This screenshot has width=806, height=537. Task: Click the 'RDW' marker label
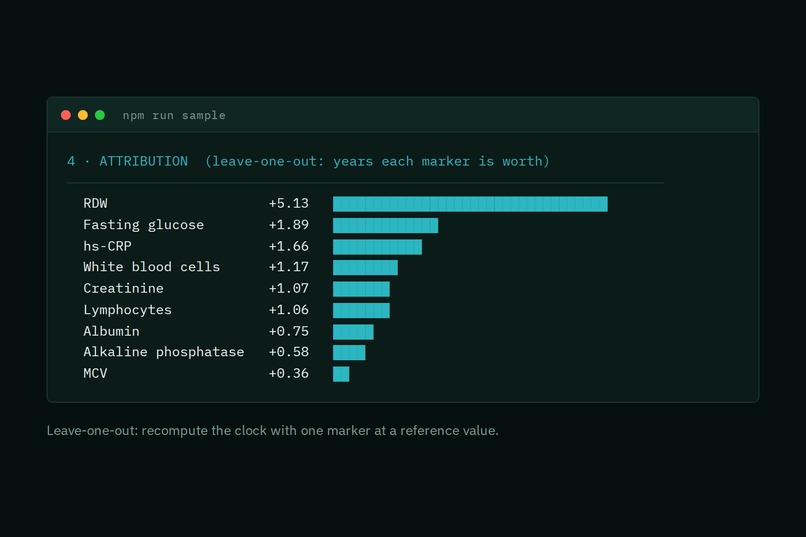(95, 203)
